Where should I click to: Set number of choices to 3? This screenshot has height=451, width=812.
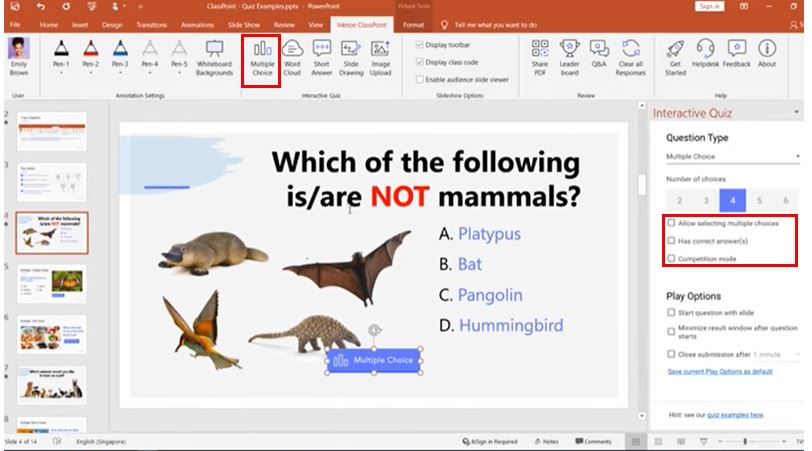click(706, 200)
